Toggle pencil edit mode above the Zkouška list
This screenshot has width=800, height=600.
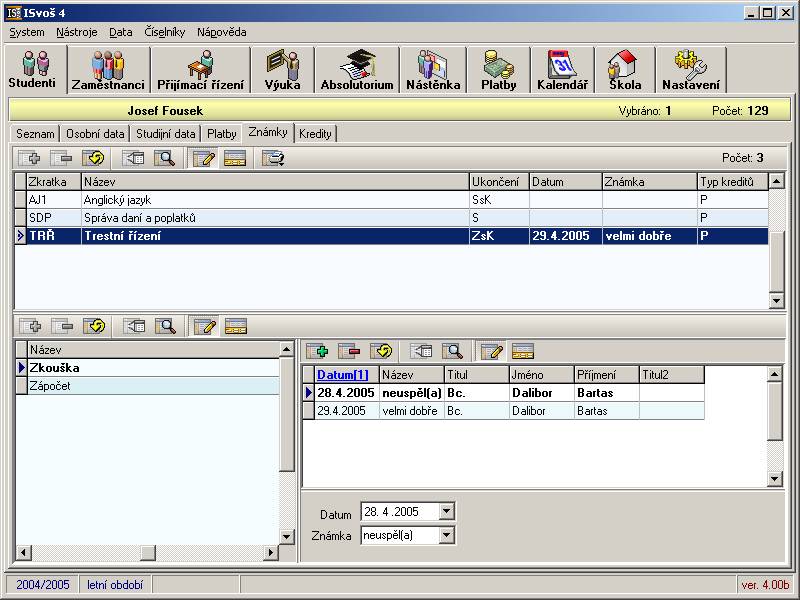click(204, 326)
